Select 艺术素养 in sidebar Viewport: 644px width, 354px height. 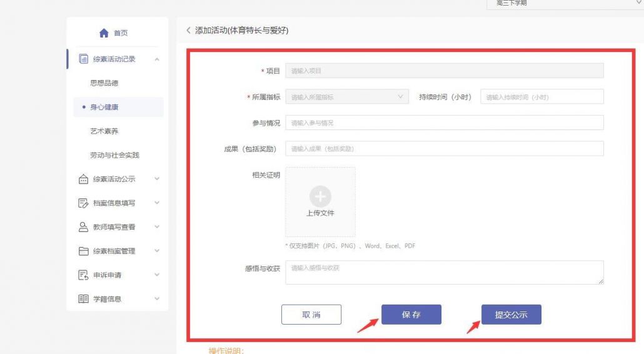104,131
